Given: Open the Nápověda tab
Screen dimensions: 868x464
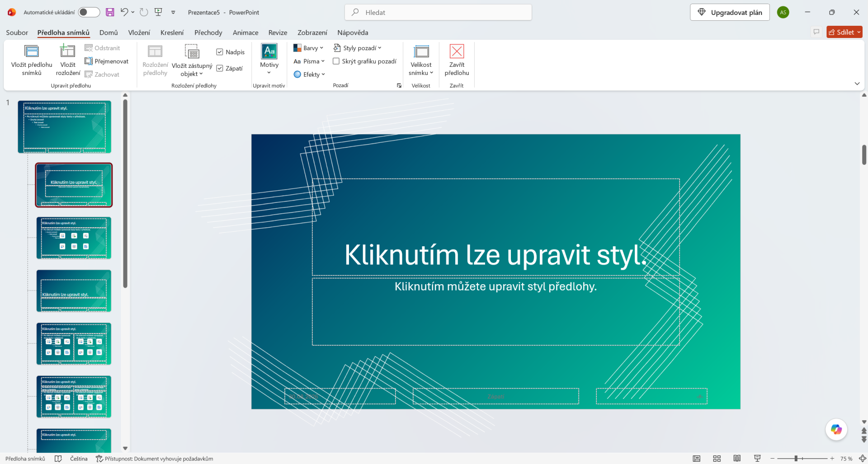Looking at the screenshot, I should coord(353,33).
